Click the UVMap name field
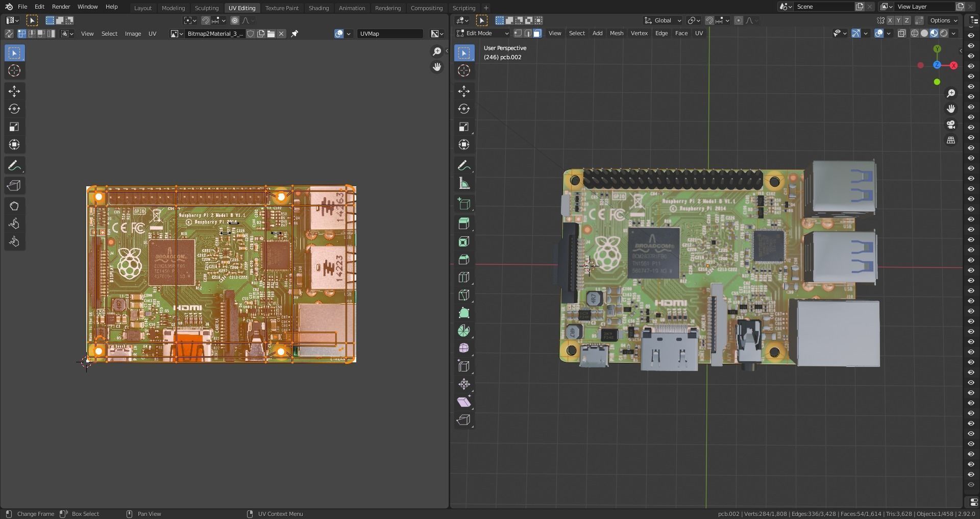This screenshot has height=519, width=980. (390, 34)
